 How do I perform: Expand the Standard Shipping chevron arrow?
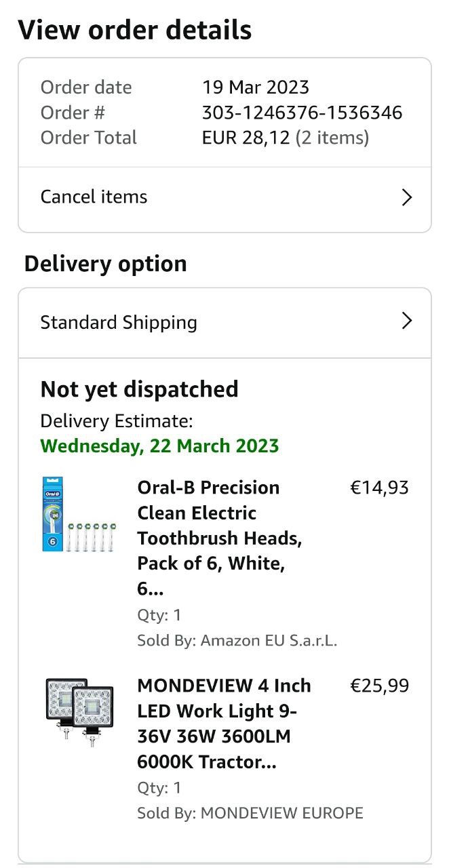tap(407, 321)
